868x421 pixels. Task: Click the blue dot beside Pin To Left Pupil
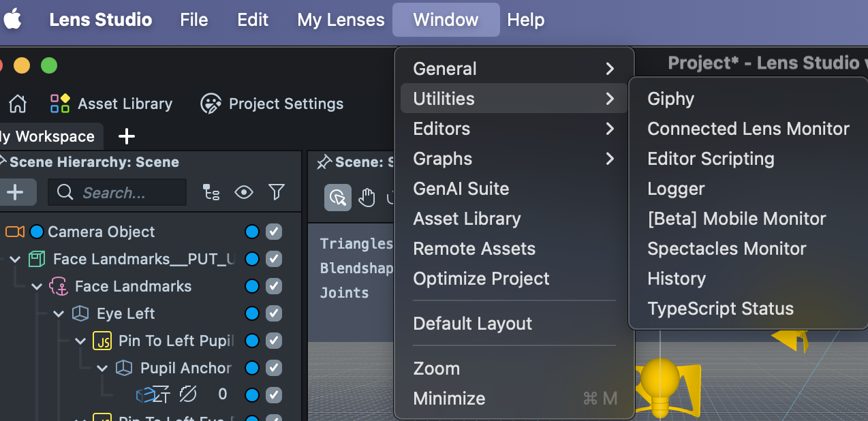tap(252, 341)
